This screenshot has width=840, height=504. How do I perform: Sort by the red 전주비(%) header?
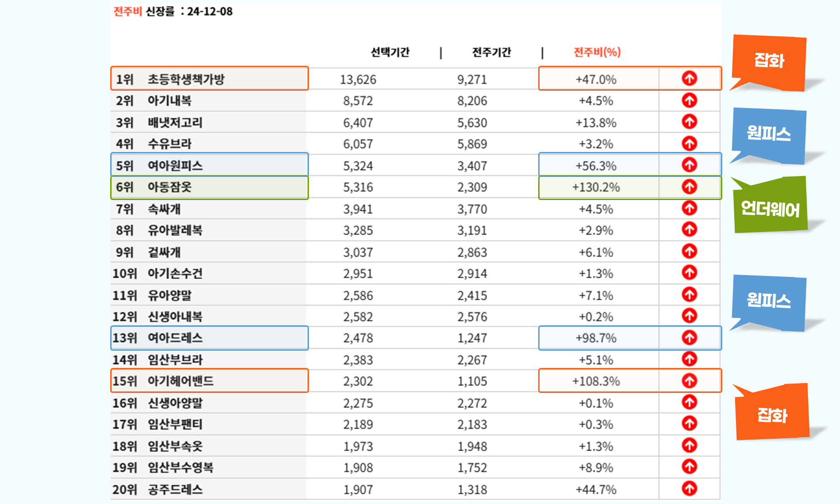pyautogui.click(x=597, y=52)
